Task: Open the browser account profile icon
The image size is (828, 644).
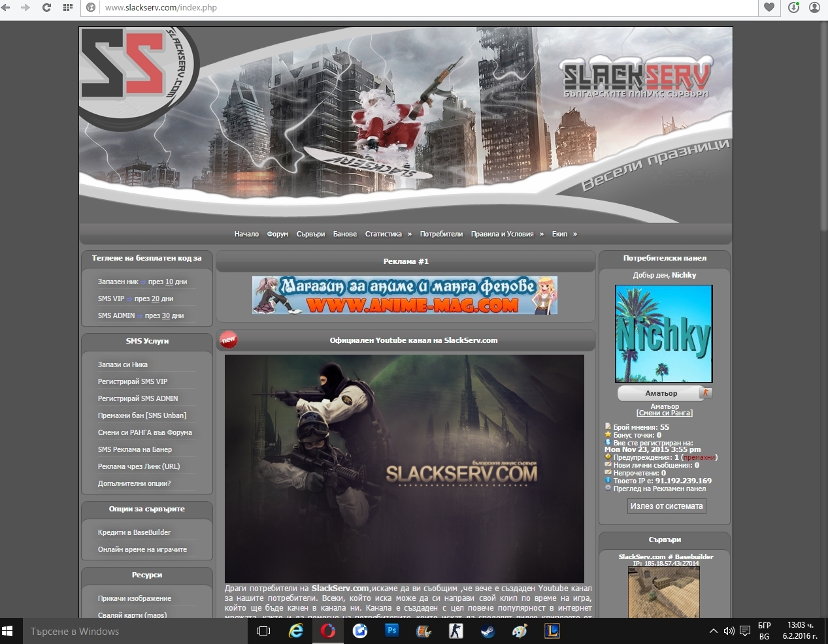Action: [814, 7]
